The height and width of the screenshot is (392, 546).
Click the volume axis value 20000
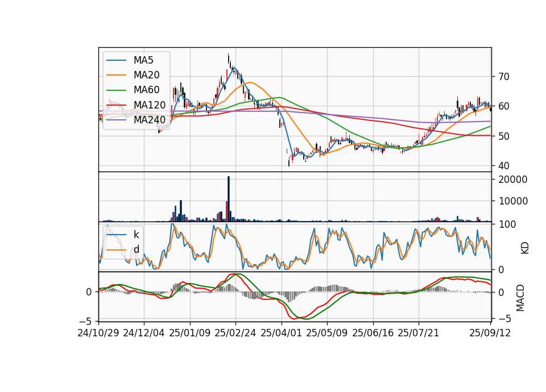(513, 180)
